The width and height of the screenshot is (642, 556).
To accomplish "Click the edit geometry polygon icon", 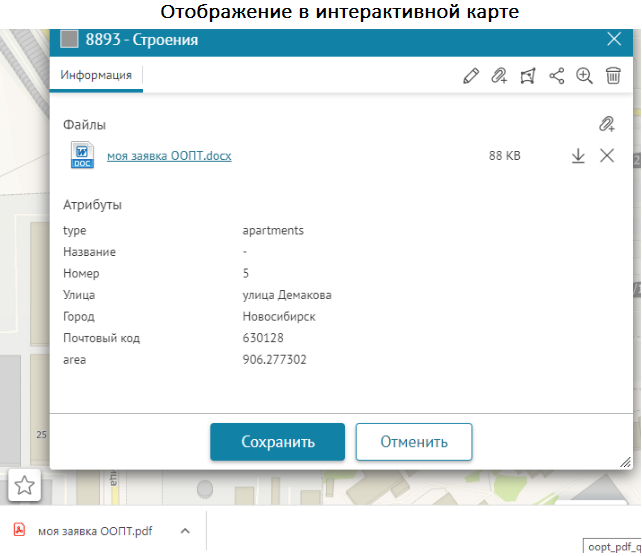I will coord(528,76).
